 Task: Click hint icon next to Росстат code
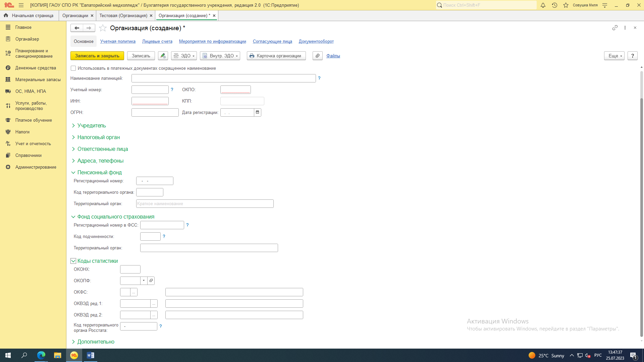click(x=161, y=326)
